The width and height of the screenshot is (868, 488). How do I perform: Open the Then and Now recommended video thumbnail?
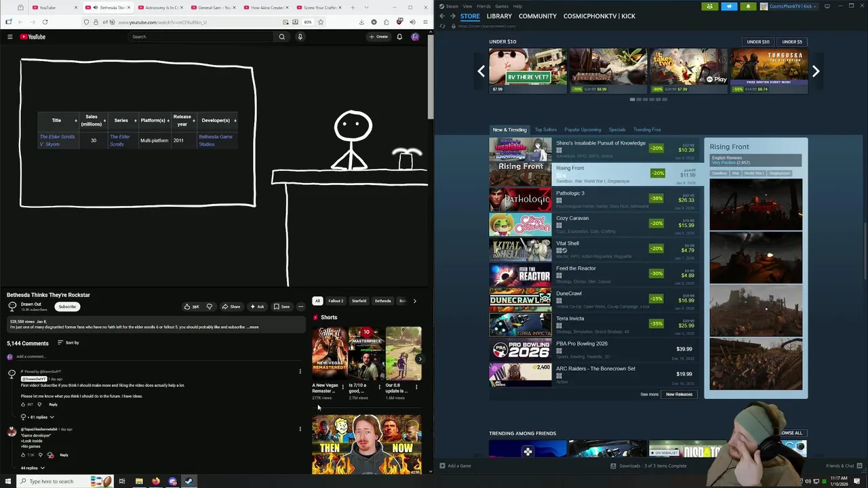click(367, 444)
